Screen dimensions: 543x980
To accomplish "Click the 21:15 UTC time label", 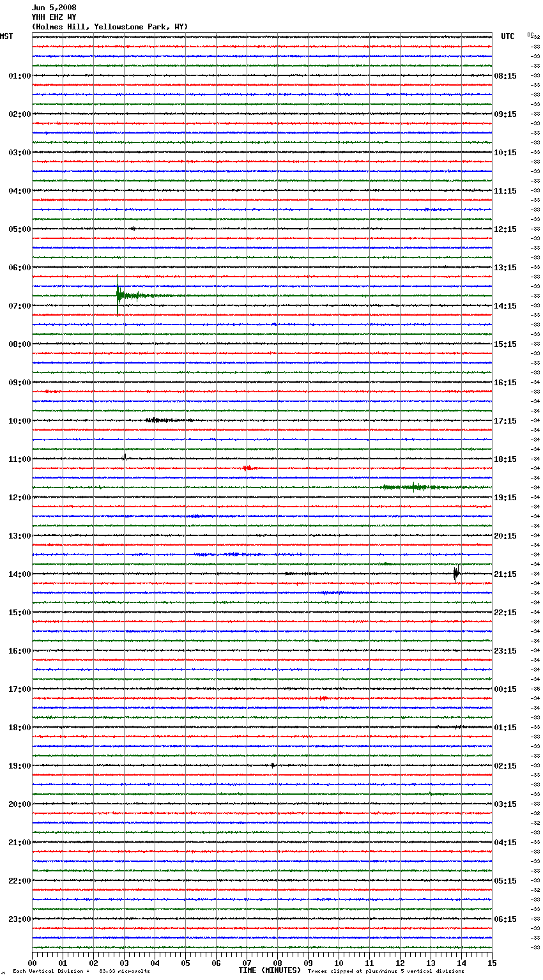I will (x=505, y=574).
